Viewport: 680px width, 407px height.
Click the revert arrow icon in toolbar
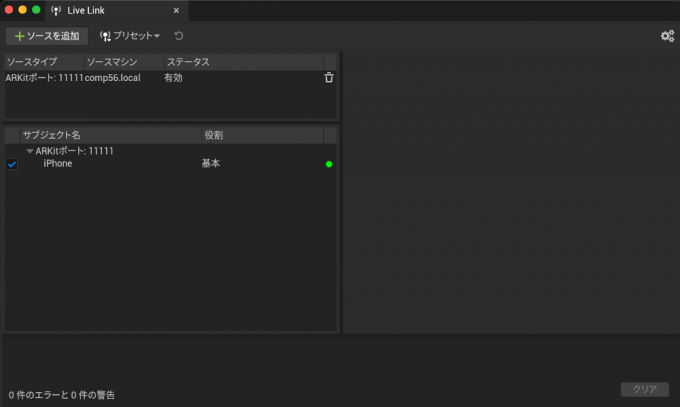(179, 36)
